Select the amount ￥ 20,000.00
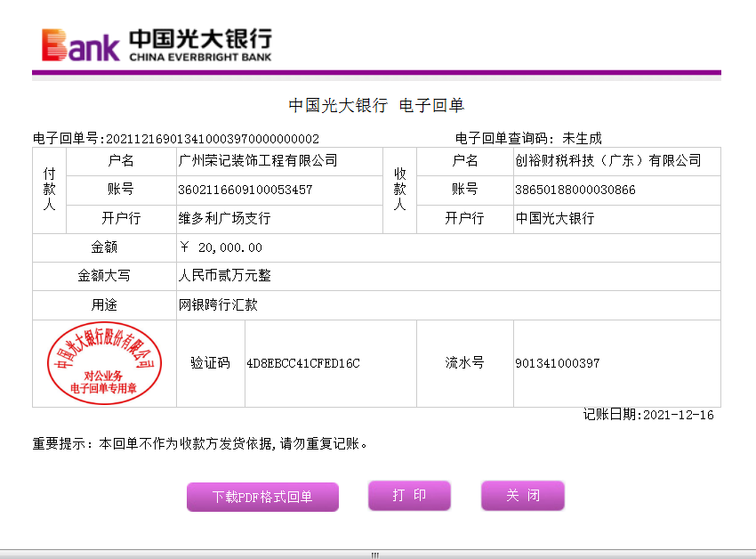The width and height of the screenshot is (756, 559). [x=221, y=247]
